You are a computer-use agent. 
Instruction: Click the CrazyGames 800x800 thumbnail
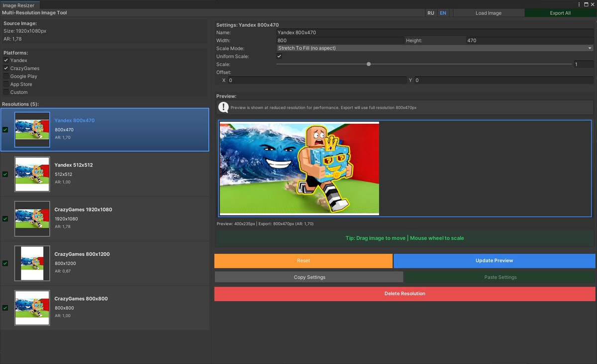point(32,308)
